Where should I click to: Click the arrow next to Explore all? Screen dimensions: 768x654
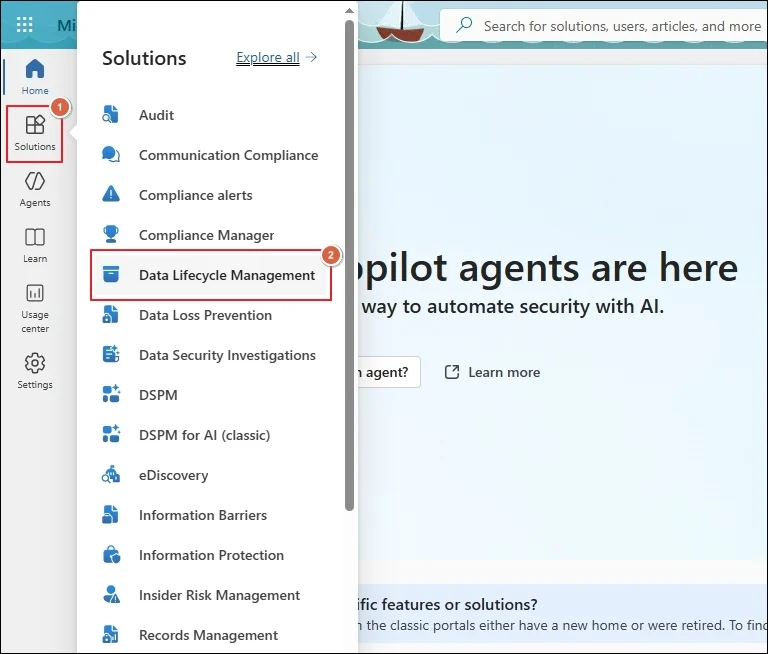pos(311,57)
